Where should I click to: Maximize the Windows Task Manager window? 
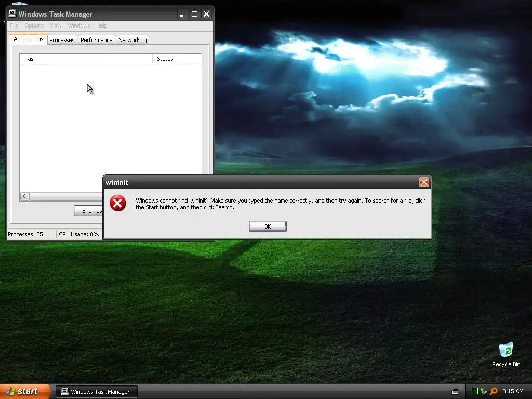click(x=194, y=14)
